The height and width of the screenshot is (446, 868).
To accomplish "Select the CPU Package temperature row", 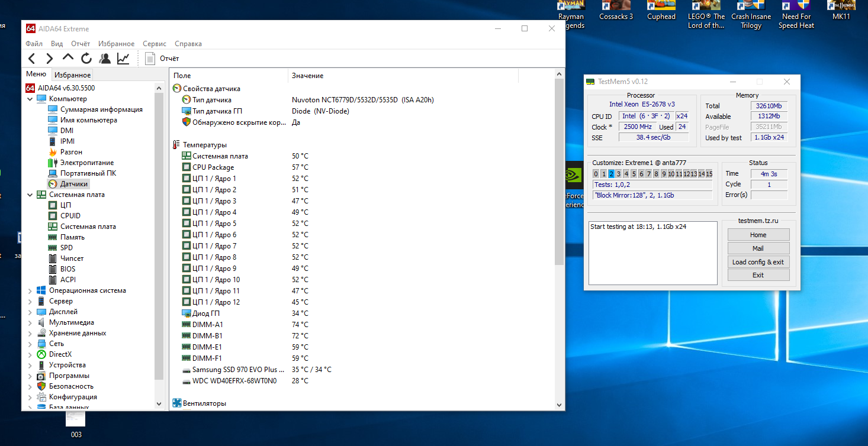I will click(362, 167).
